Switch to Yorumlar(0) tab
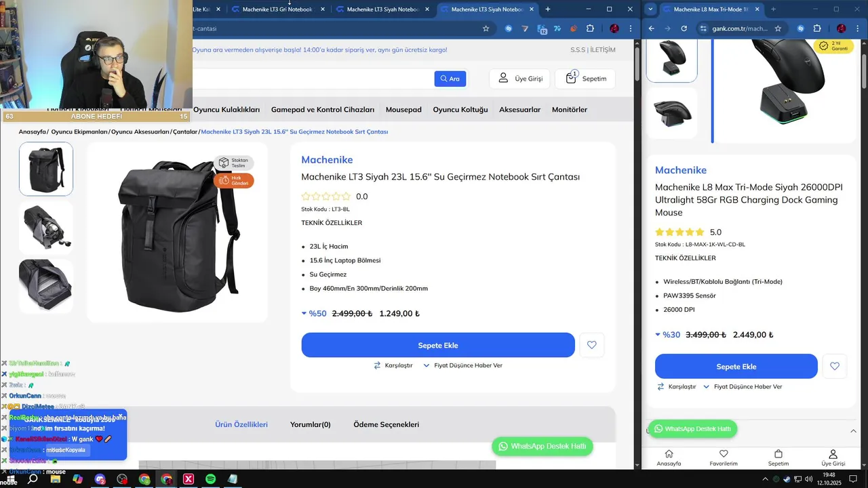Image resolution: width=868 pixels, height=488 pixels. pos(311,424)
